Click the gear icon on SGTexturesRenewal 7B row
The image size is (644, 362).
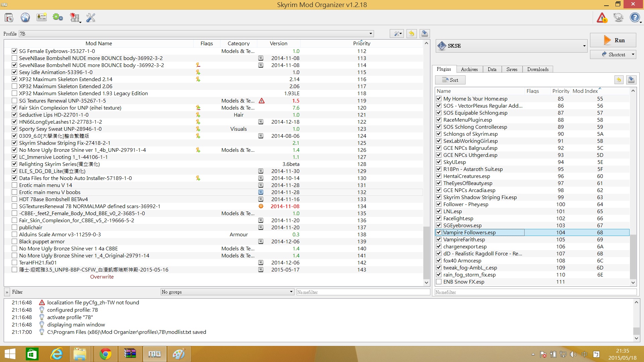click(261, 206)
